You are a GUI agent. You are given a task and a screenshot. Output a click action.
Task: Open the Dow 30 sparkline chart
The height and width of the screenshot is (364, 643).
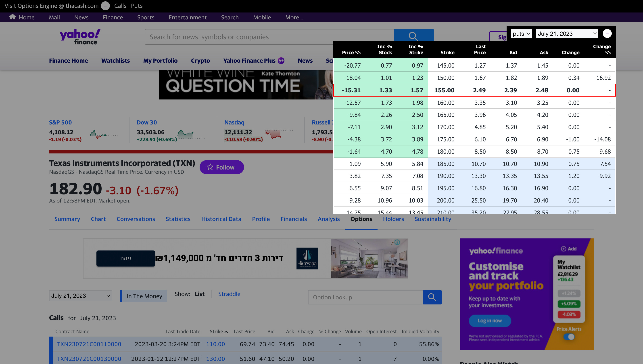(191, 134)
